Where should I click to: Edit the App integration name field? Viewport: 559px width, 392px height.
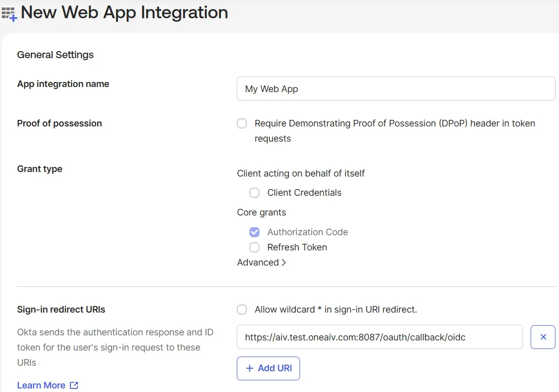396,89
